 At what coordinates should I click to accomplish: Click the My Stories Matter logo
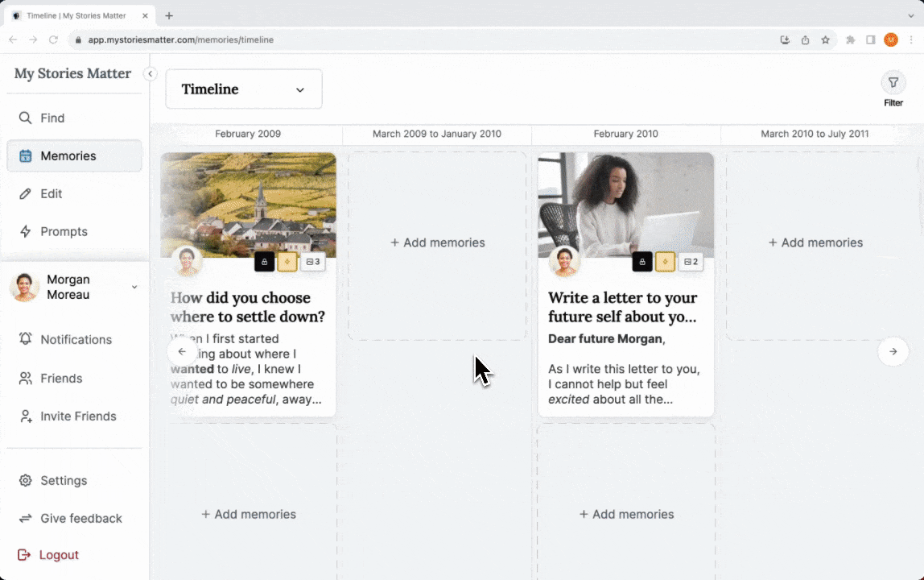(72, 73)
